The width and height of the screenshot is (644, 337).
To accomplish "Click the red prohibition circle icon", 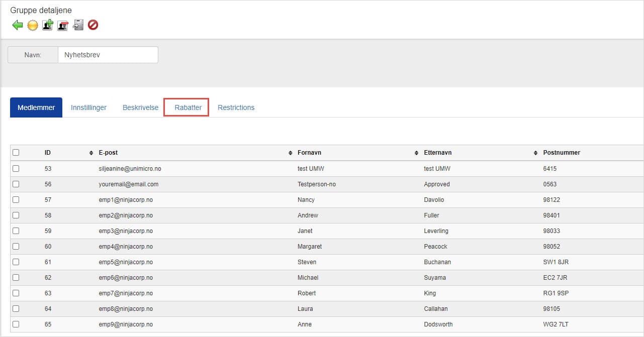I will [x=93, y=25].
